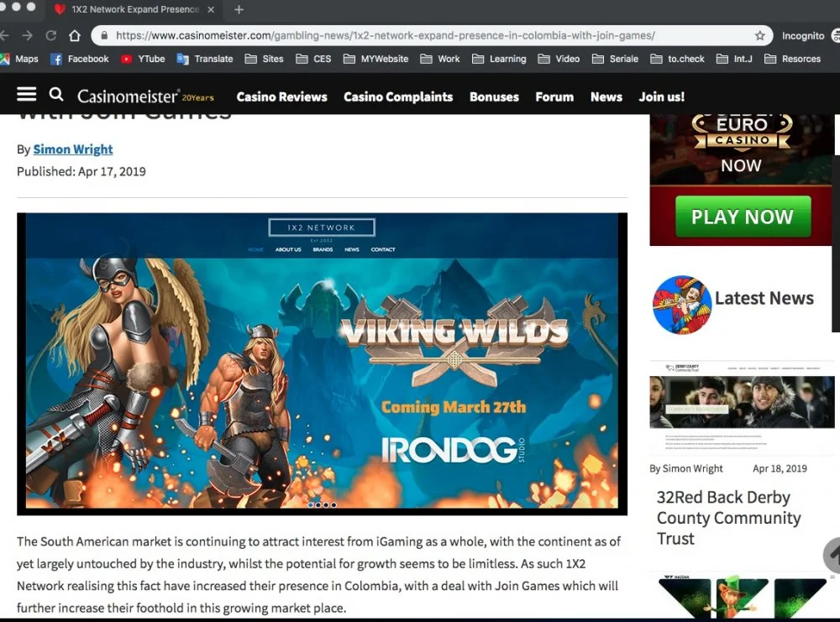This screenshot has width=840, height=622.
Task: Open the Latest News heading
Action: tap(764, 298)
